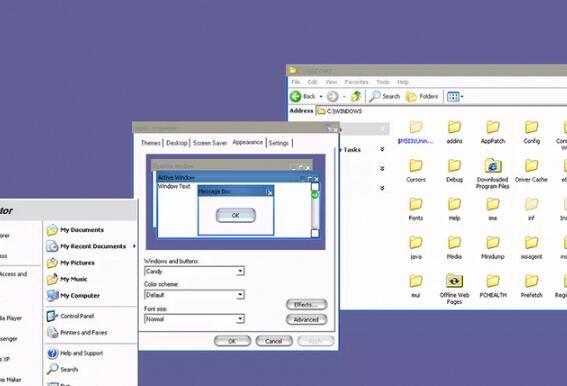This screenshot has width=567, height=386.
Task: Switch to the Desktop tab
Action: click(x=176, y=143)
